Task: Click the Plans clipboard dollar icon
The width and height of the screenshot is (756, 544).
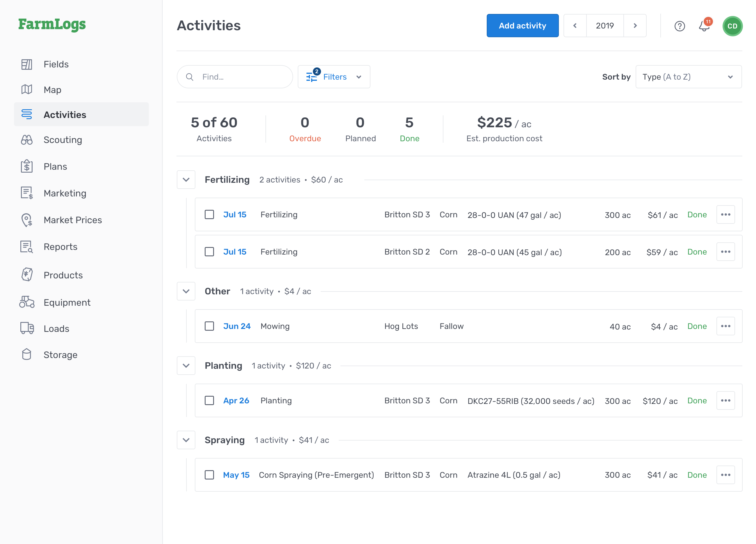Action: click(27, 166)
